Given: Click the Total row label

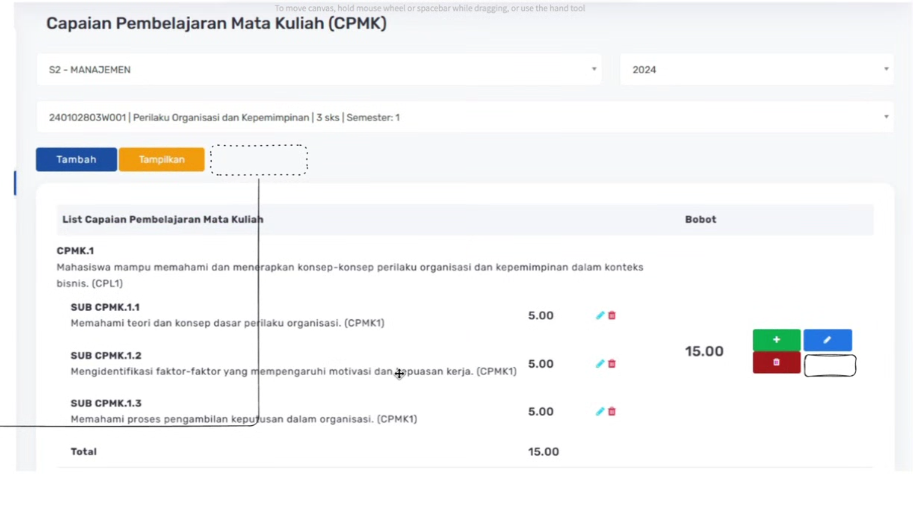Looking at the screenshot, I should (83, 451).
